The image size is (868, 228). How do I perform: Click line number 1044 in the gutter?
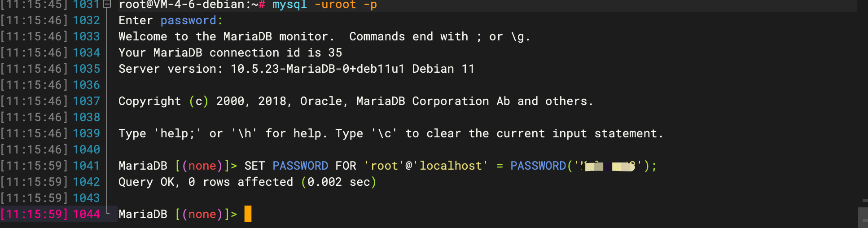coord(87,214)
